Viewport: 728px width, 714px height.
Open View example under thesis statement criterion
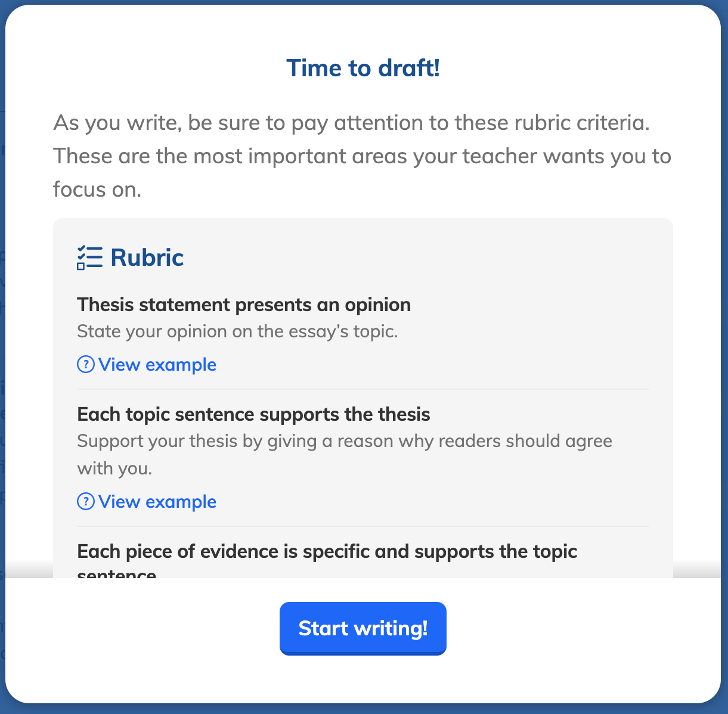pos(147,364)
